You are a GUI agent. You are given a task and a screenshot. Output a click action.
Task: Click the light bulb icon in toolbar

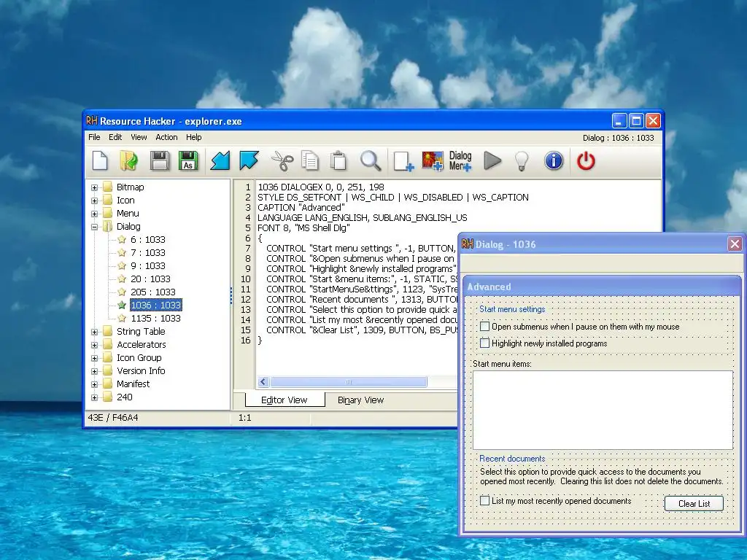click(522, 161)
